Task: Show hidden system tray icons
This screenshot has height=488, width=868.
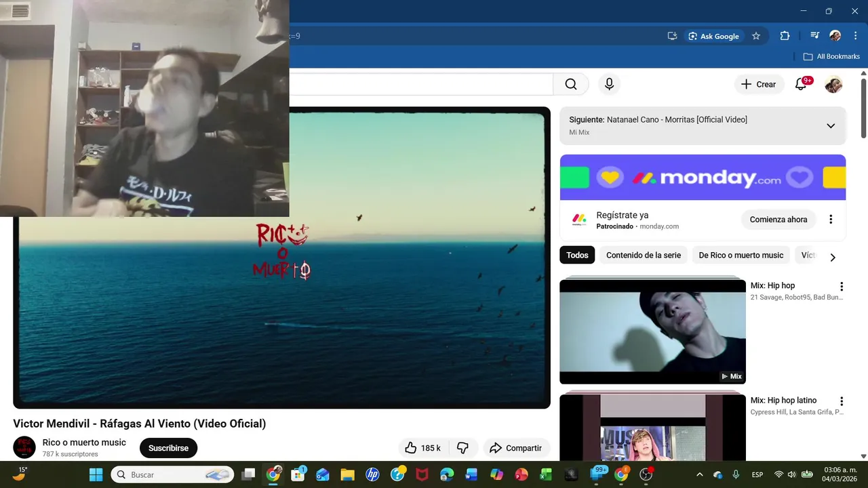Action: tap(700, 474)
